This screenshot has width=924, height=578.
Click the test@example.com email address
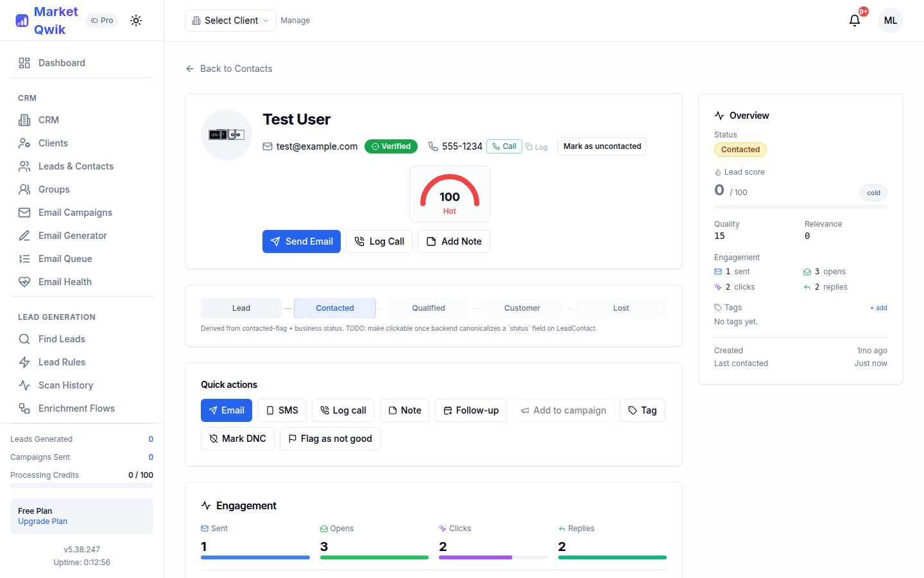pos(317,146)
